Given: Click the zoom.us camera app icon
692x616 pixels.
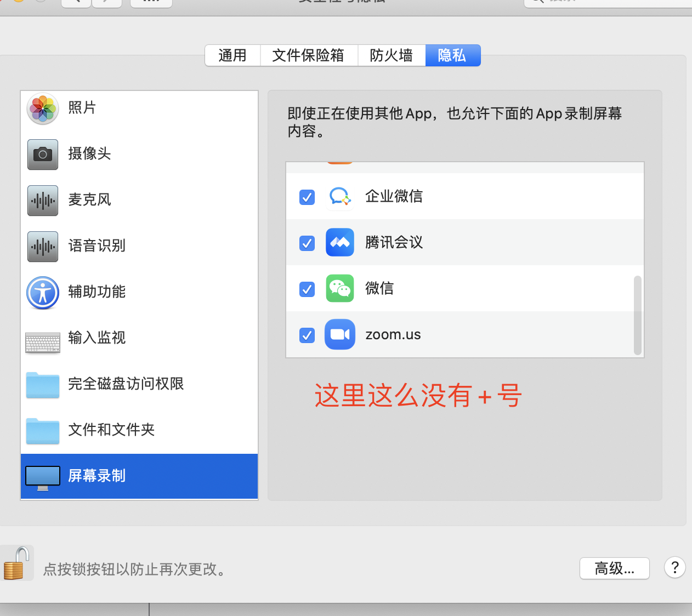Looking at the screenshot, I should point(340,334).
